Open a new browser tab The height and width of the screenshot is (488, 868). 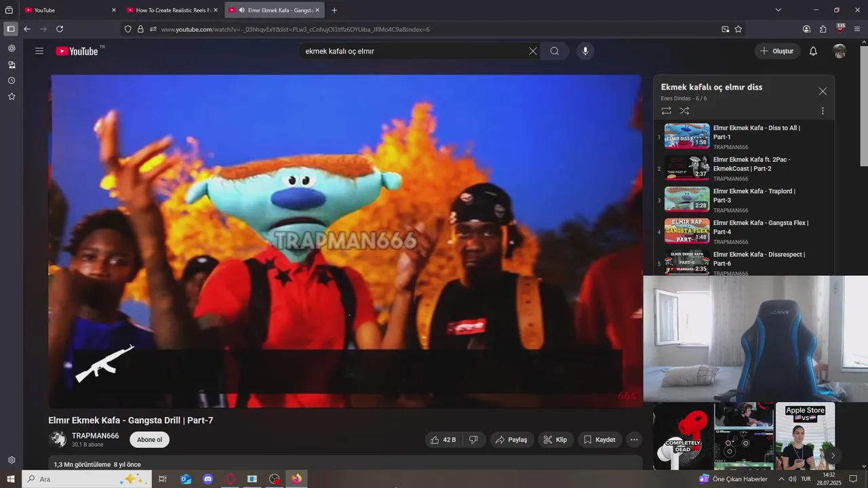[334, 10]
